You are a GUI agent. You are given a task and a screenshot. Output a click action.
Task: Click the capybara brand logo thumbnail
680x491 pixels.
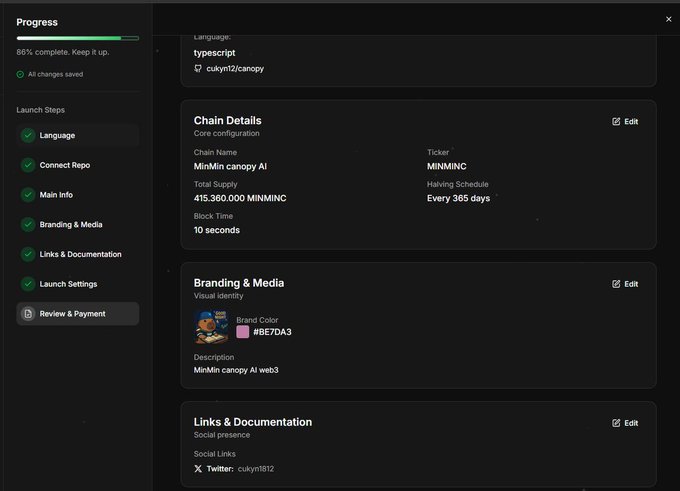tap(211, 327)
